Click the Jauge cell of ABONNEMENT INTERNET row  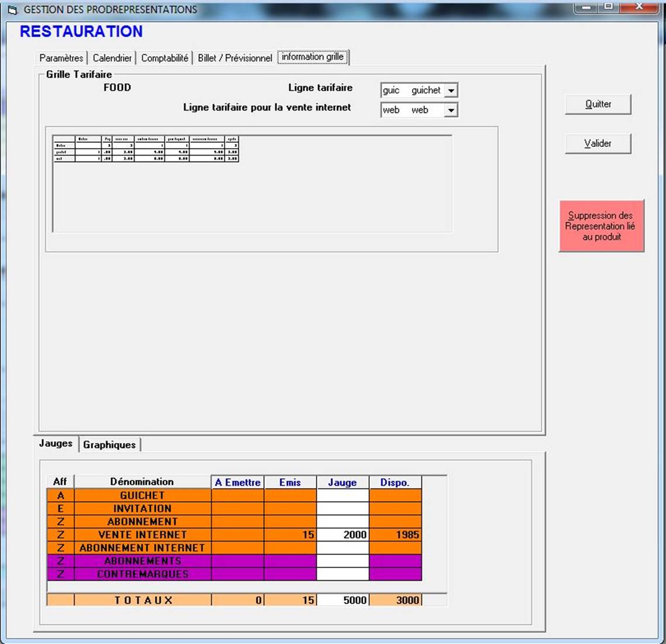[x=343, y=548]
